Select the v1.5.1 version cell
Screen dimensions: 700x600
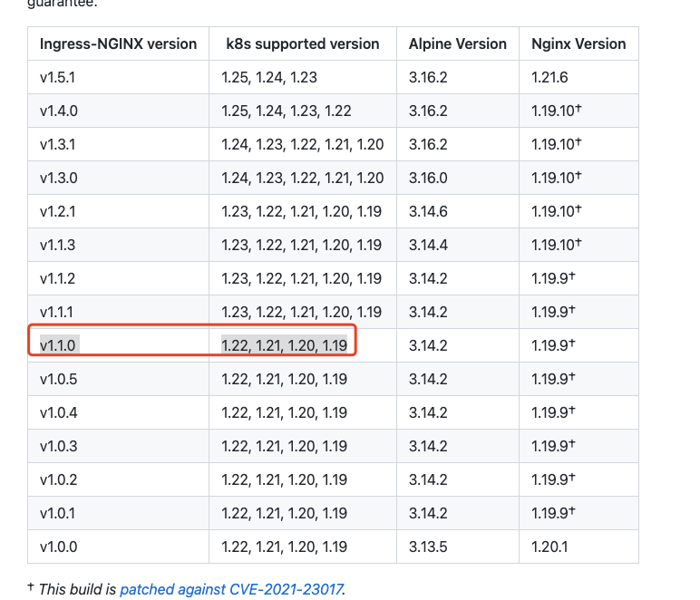pyautogui.click(x=118, y=77)
